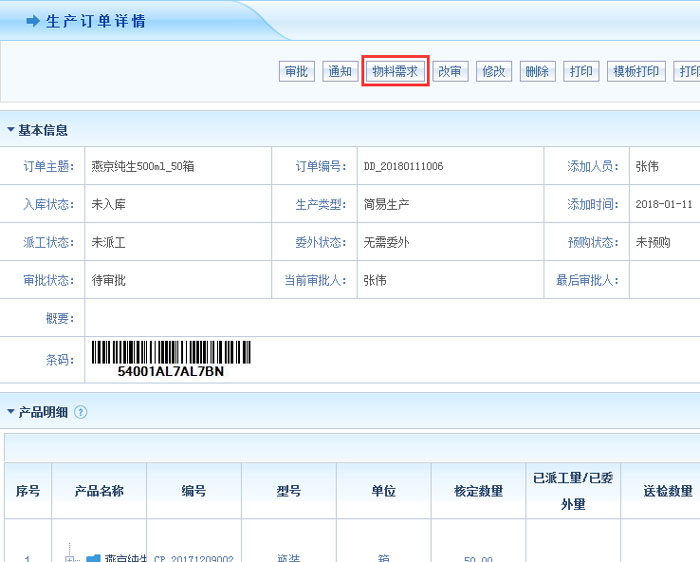Expand the tree node in row 1

(70, 559)
